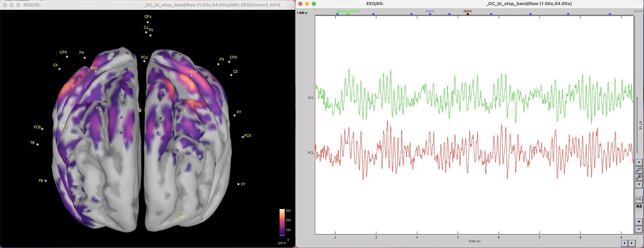Image resolution: width=644 pixels, height=248 pixels.
Task: Toggle the flip/wave display mode button
Action: tap(639, 199)
